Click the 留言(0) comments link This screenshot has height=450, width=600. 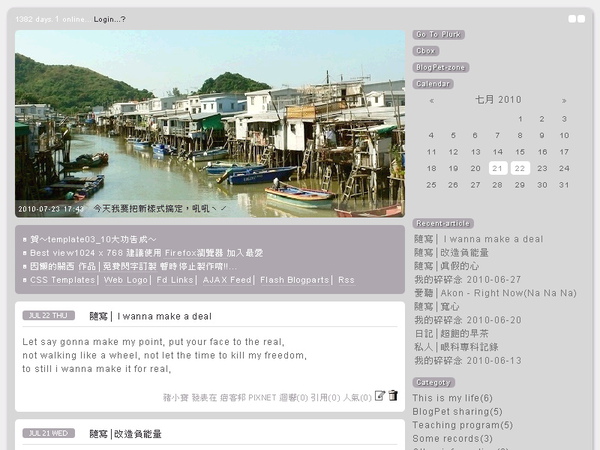pos(293,398)
